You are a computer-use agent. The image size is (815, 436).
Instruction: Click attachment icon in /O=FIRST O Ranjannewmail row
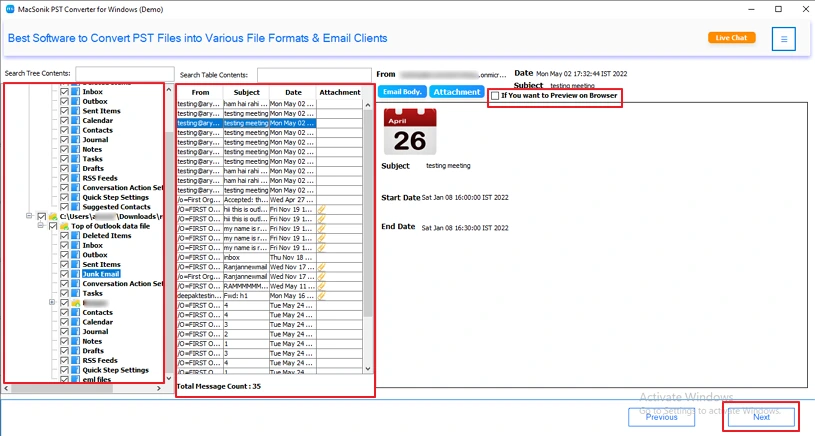(322, 267)
